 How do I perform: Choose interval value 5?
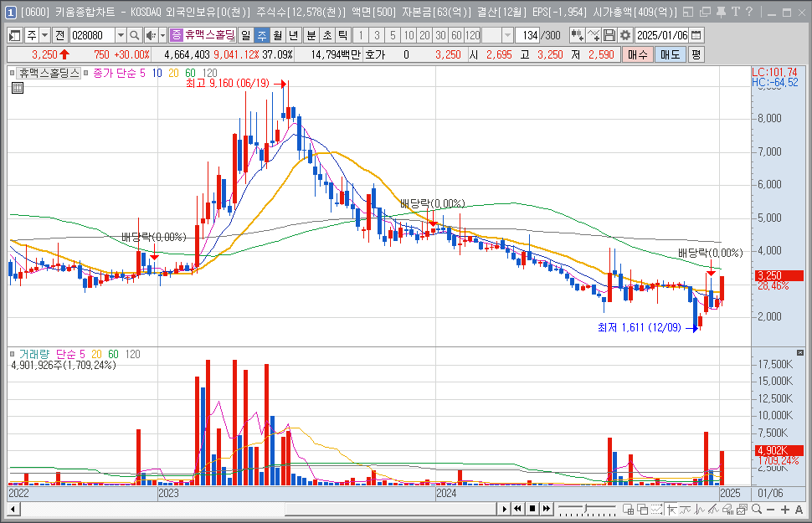point(393,35)
